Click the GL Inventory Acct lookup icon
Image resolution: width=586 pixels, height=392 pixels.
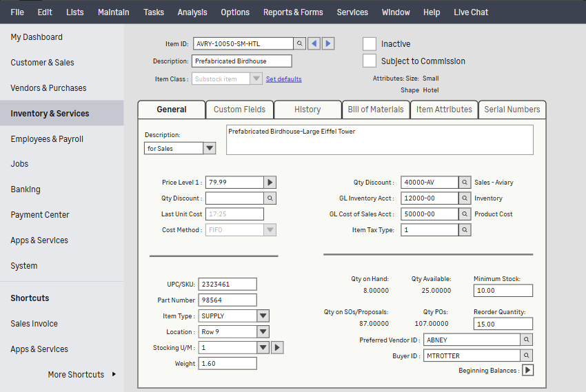(x=465, y=198)
